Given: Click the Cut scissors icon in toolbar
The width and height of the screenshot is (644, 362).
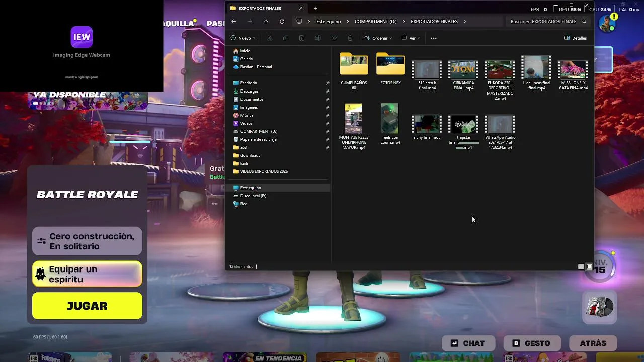Looking at the screenshot, I should (x=270, y=38).
